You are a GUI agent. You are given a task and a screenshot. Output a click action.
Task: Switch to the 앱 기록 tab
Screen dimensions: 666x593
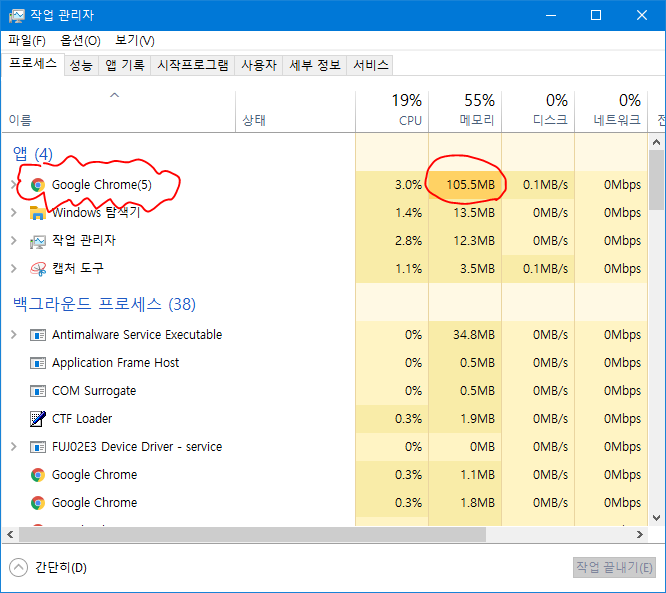124,65
